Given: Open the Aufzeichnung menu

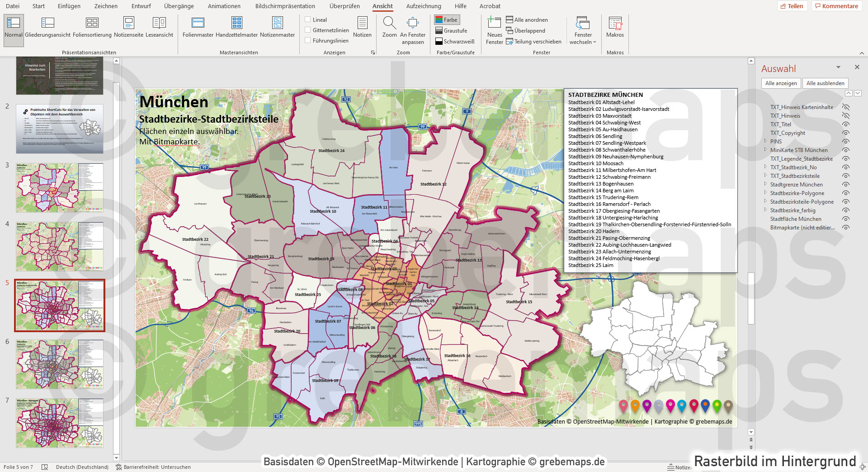Looking at the screenshot, I should point(424,6).
